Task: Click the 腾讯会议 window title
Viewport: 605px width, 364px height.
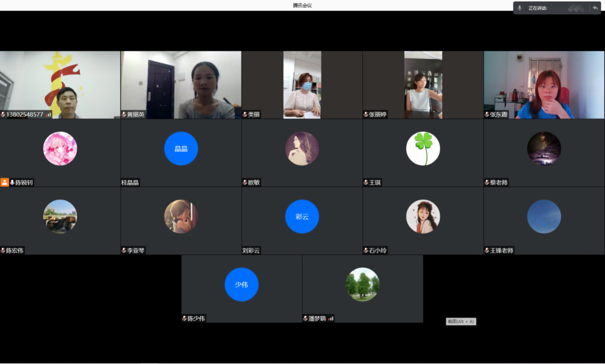Action: click(x=302, y=5)
